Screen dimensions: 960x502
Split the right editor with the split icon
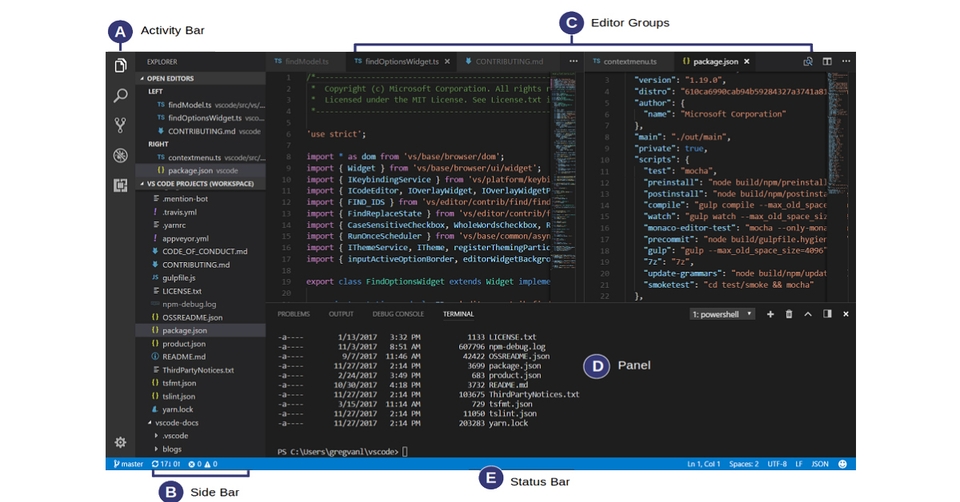827,61
